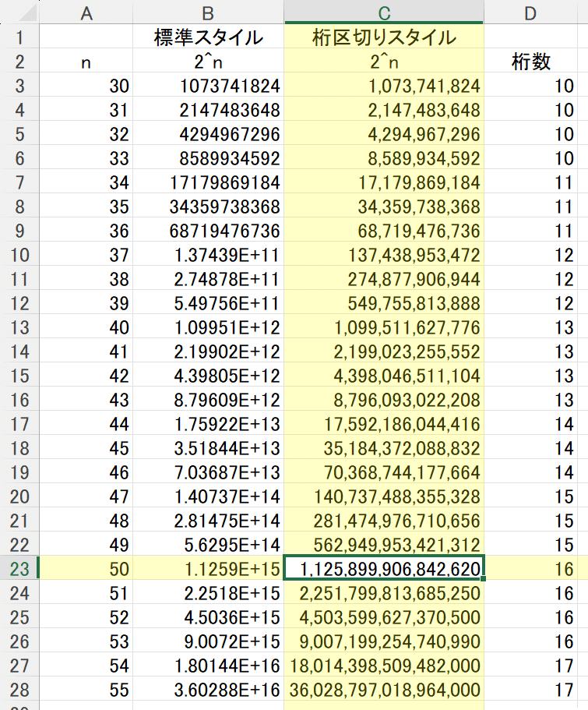Image resolution: width=588 pixels, height=710 pixels.
Task: Click the n value 44 cell
Action: click(x=86, y=424)
